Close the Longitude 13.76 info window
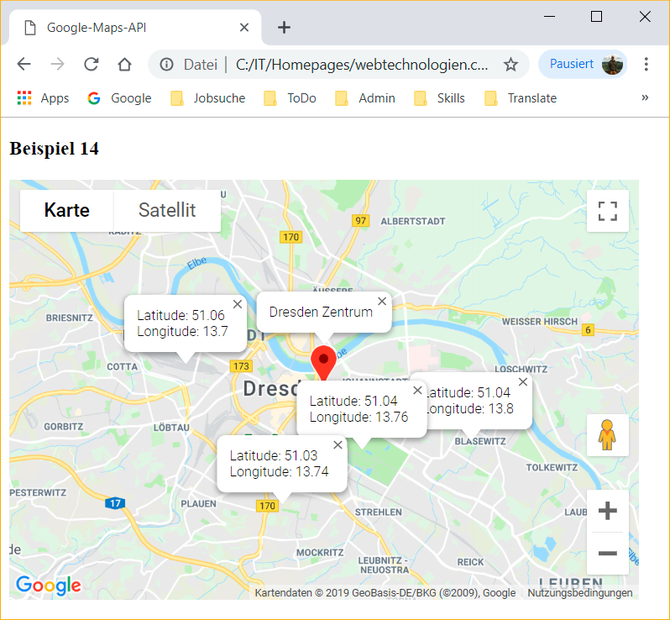The height and width of the screenshot is (620, 670). 418,390
